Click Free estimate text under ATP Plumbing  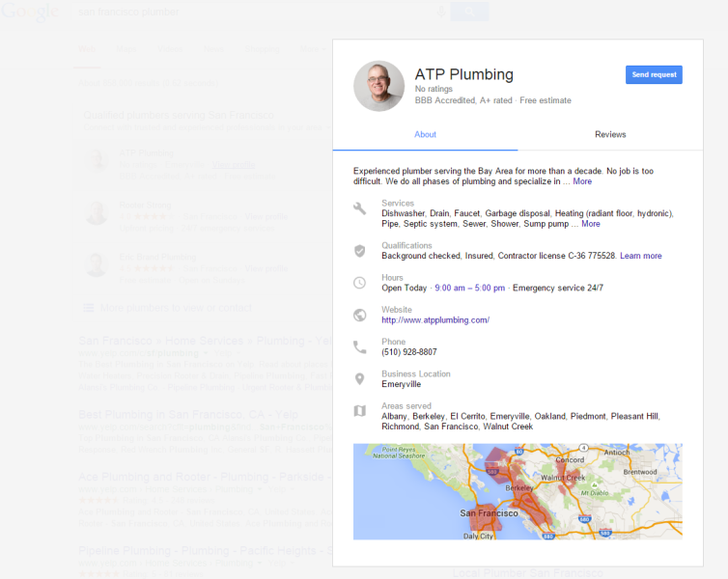click(x=546, y=100)
